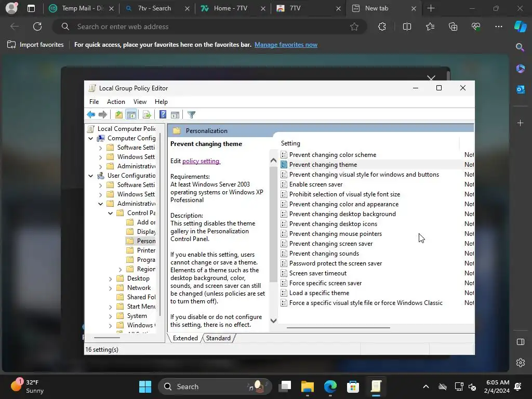Open the Help menu
The width and height of the screenshot is (532, 399).
(161, 102)
